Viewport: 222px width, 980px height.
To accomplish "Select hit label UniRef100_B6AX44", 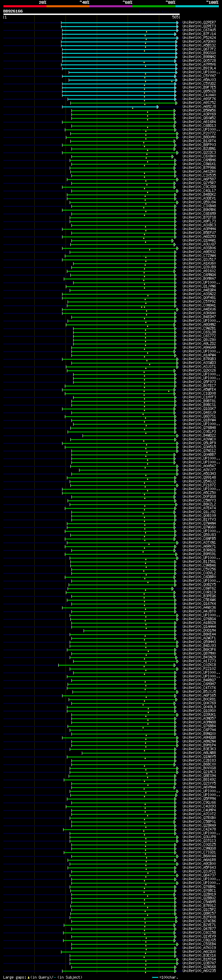I will pyautogui.click(x=199, y=856).
